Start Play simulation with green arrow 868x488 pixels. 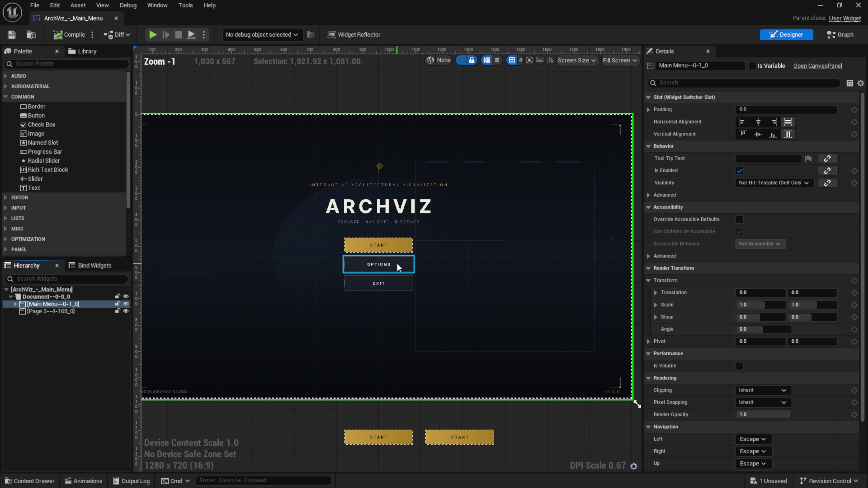click(153, 35)
